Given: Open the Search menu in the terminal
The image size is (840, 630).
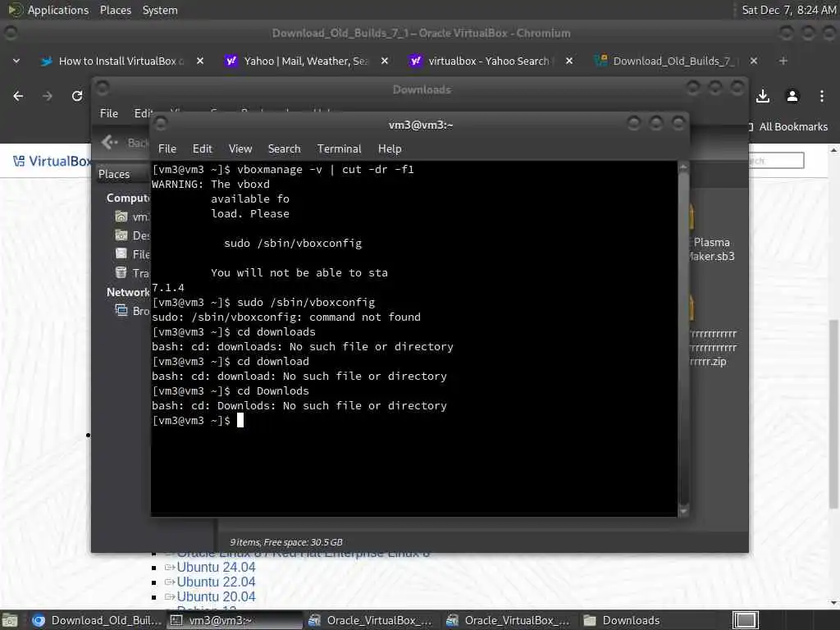Looking at the screenshot, I should [284, 149].
